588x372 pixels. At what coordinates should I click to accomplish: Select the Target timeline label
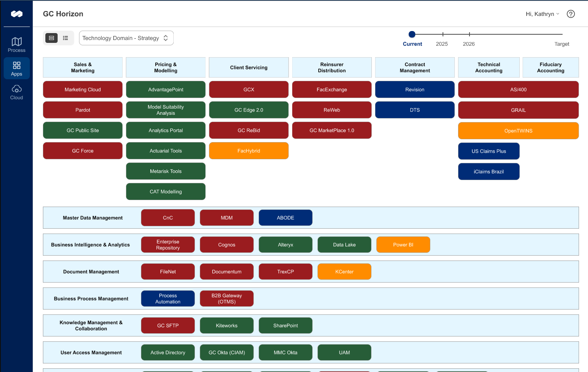tap(561, 44)
